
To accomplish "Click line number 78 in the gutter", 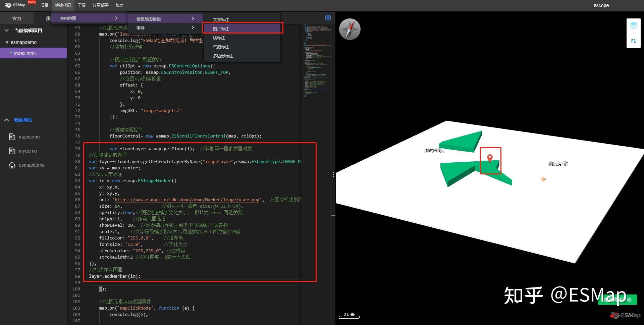I will pos(77,149).
